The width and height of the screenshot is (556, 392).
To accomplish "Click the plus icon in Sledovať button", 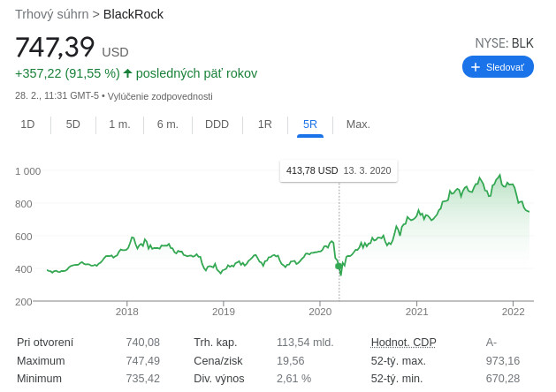I will [x=476, y=67].
